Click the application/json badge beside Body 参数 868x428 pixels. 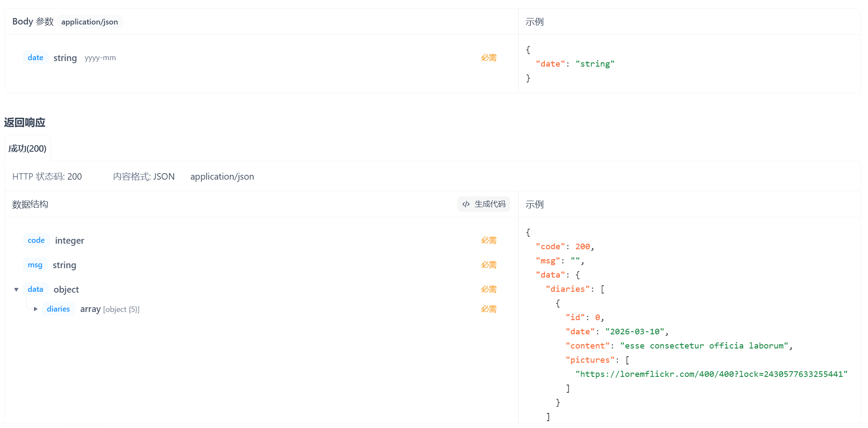pos(89,21)
